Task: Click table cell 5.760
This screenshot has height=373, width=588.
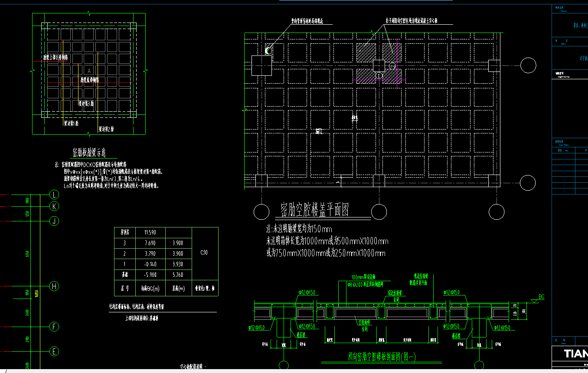Action: (178, 274)
